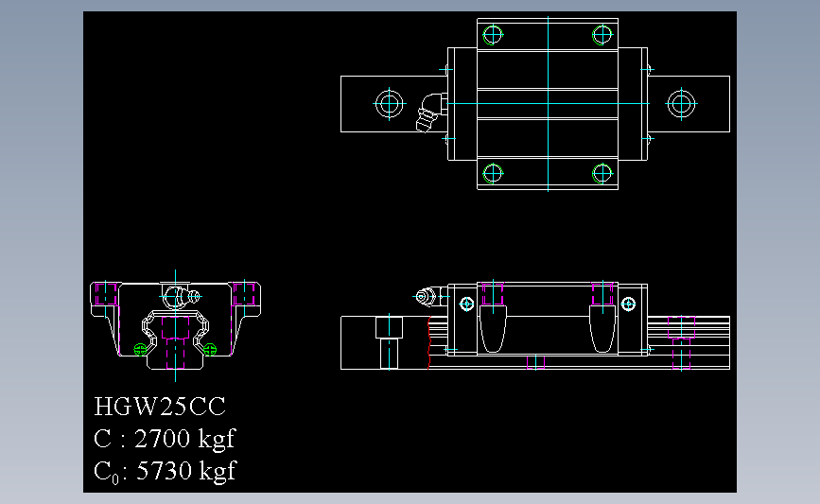The height and width of the screenshot is (504, 820).
Task: Pick the left end-cap screw circle in side view
Action: [x=466, y=304]
